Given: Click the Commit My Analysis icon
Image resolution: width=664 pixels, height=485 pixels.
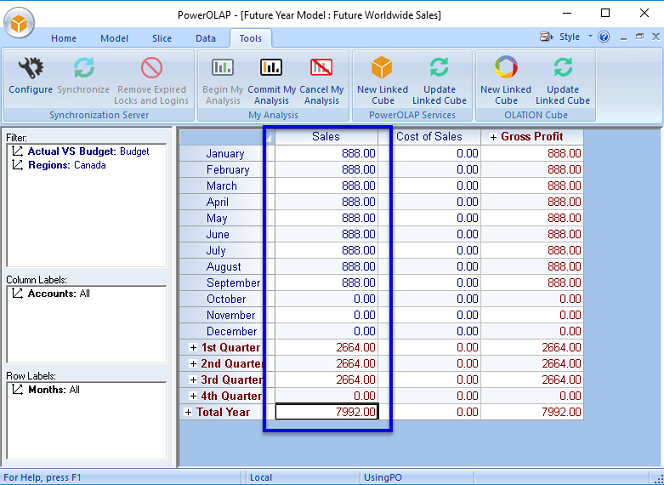Looking at the screenshot, I should [x=271, y=67].
